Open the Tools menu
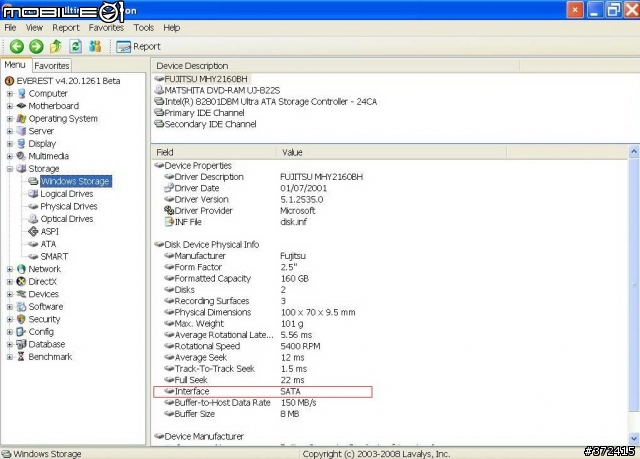 click(x=144, y=27)
